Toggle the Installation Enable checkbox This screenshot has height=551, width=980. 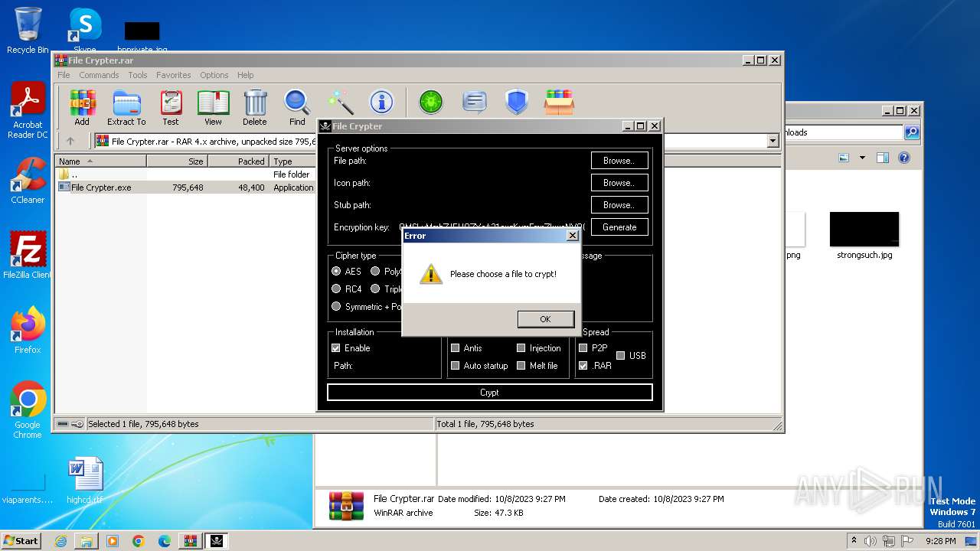point(336,347)
